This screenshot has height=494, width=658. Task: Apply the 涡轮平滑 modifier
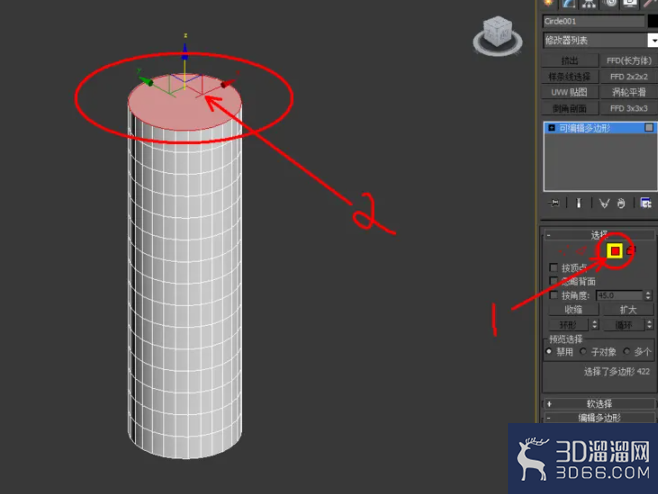click(x=629, y=92)
